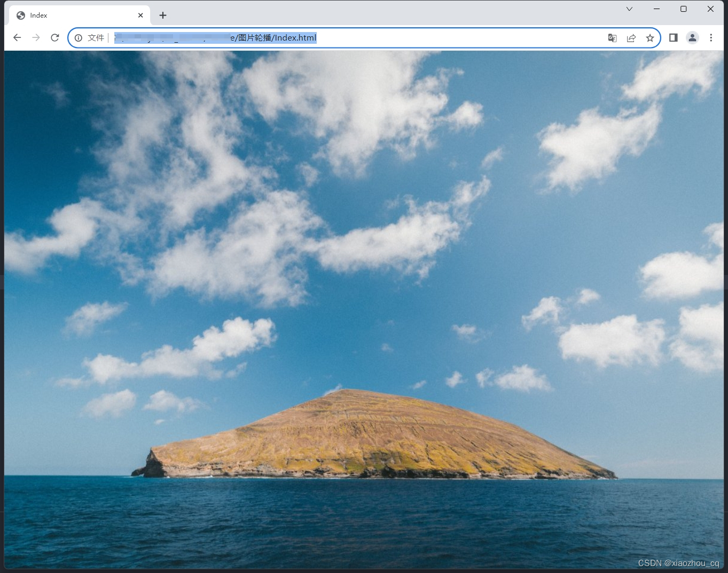
Task: Open the Chrome profile avatar
Action: click(692, 37)
